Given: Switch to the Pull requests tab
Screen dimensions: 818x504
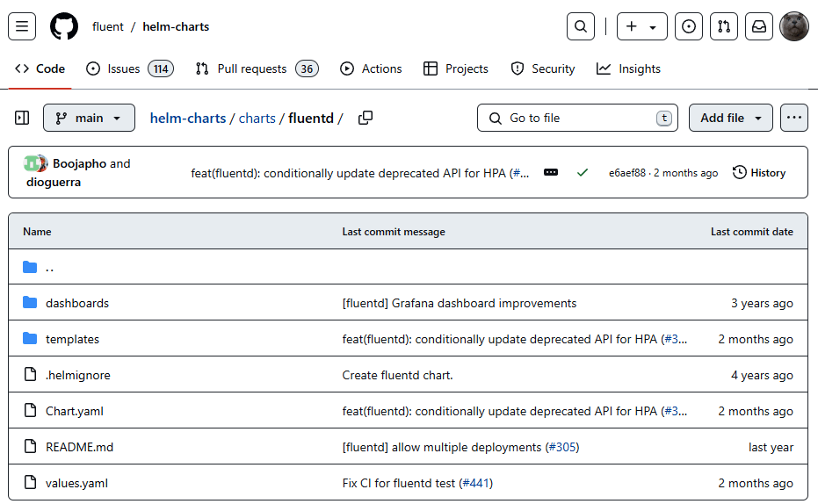Looking at the screenshot, I should (x=257, y=68).
